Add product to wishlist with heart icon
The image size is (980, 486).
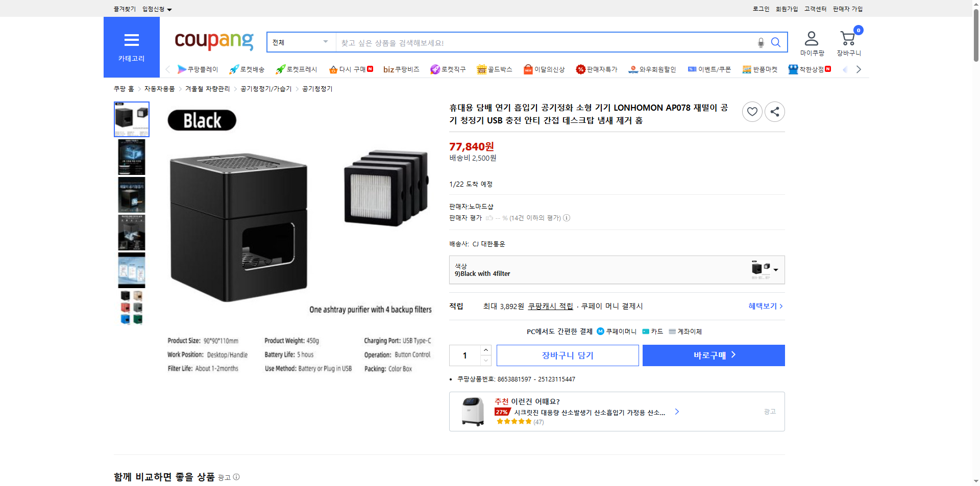click(x=752, y=111)
